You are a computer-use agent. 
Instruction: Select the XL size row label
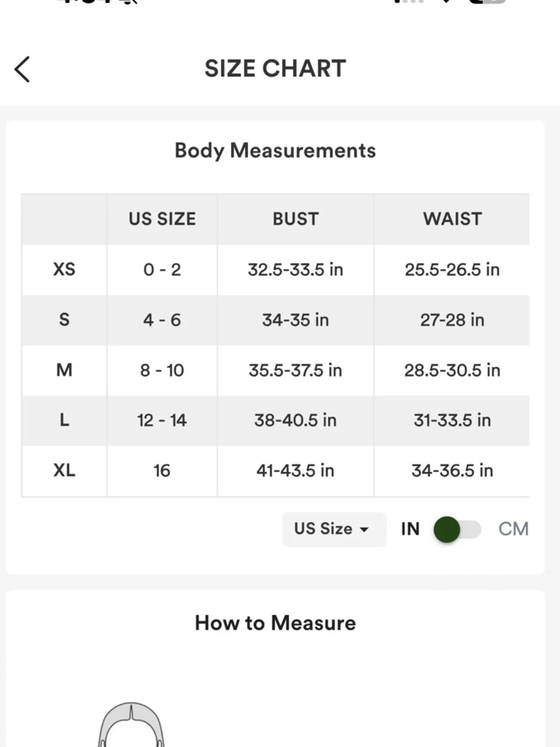64,471
